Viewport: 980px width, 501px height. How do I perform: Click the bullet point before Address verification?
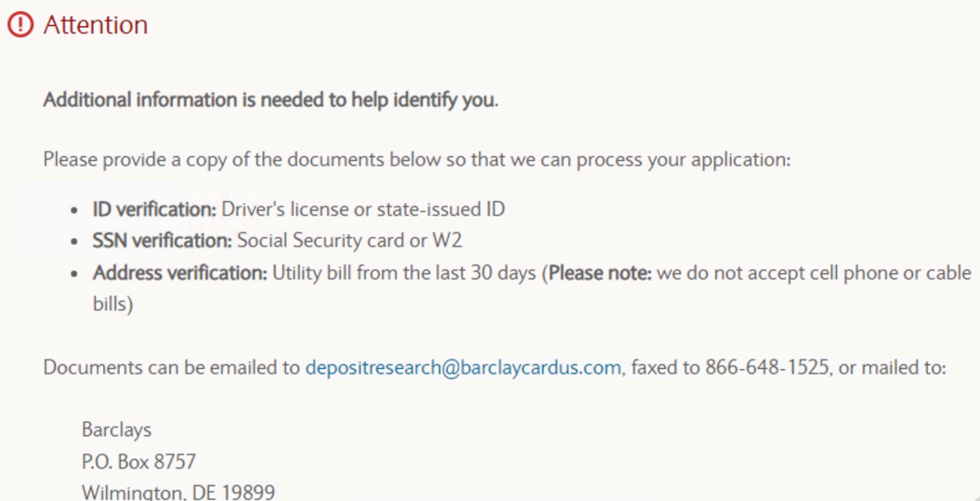tap(75, 274)
